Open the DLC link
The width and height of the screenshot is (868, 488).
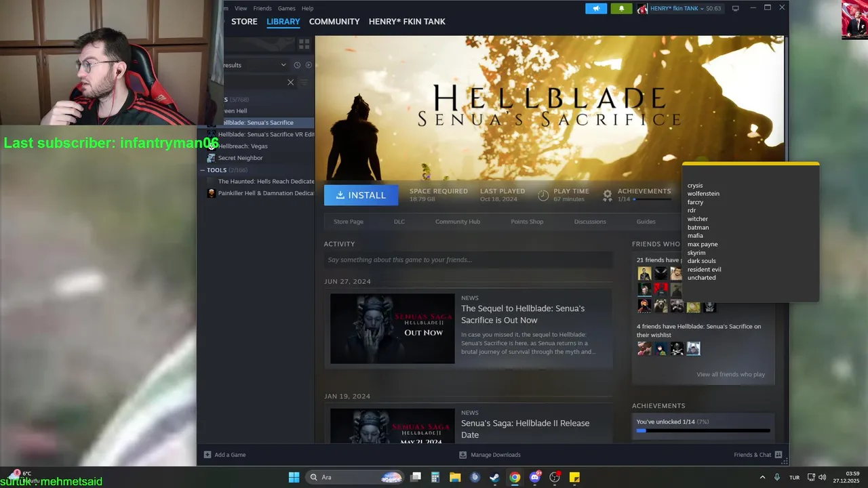(399, 222)
